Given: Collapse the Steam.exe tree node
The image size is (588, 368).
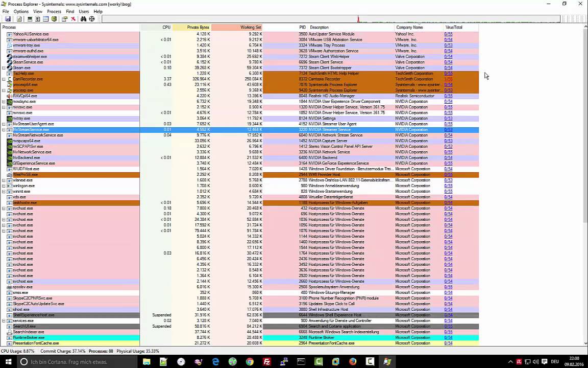Looking at the screenshot, I should click(4, 68).
